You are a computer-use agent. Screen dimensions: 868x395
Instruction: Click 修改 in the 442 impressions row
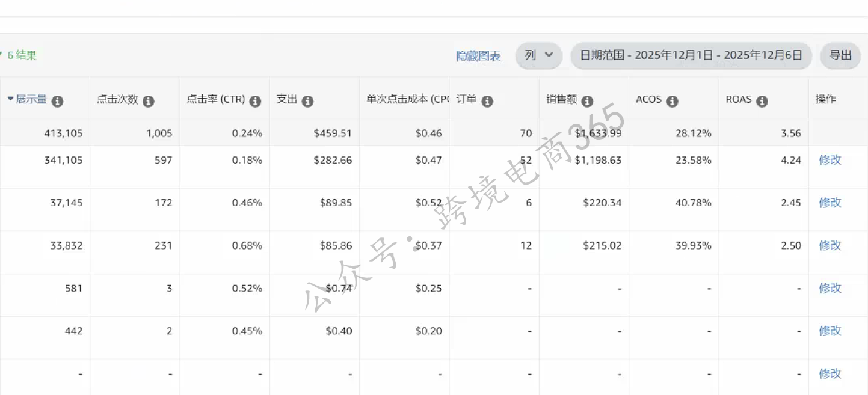830,331
